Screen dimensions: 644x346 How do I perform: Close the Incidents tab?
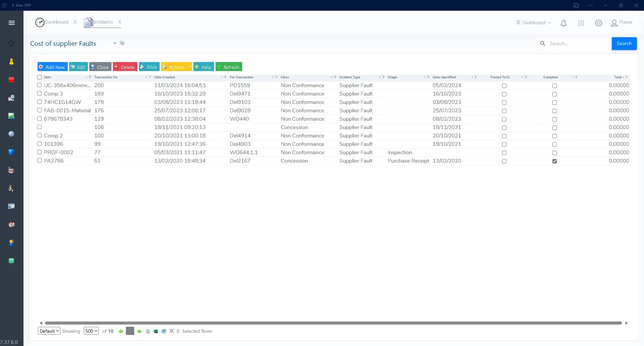click(x=119, y=22)
